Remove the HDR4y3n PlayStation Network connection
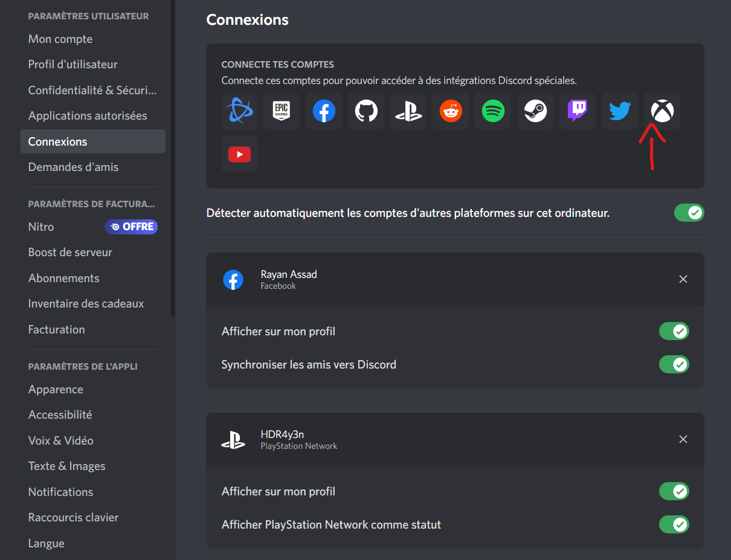 [683, 439]
